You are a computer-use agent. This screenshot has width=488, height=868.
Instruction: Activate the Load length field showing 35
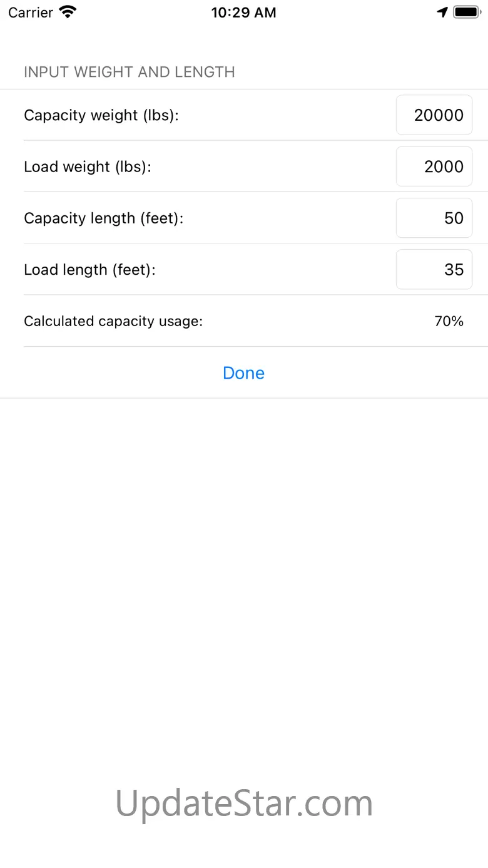(434, 270)
